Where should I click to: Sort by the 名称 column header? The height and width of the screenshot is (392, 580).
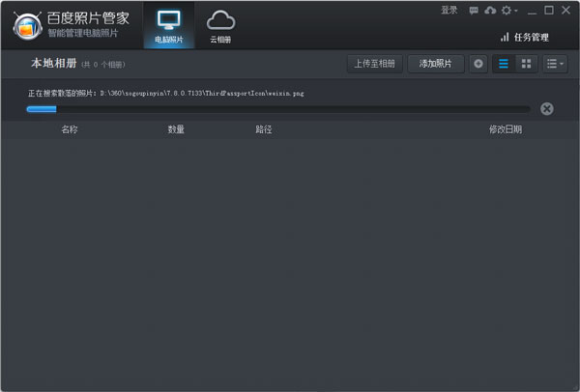(x=70, y=129)
